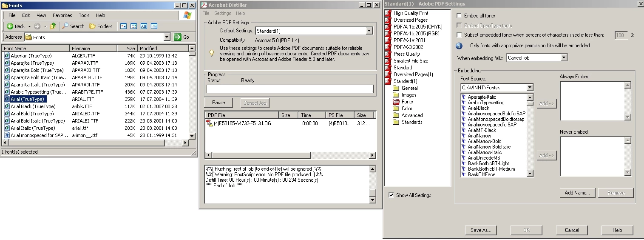The image size is (644, 240).
Task: Select Arial monospaced for SAP font icon
Action: pyautogui.click(x=7, y=135)
